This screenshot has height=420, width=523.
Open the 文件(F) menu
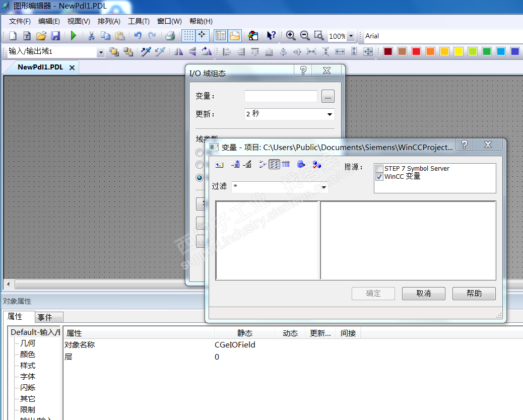(x=20, y=21)
